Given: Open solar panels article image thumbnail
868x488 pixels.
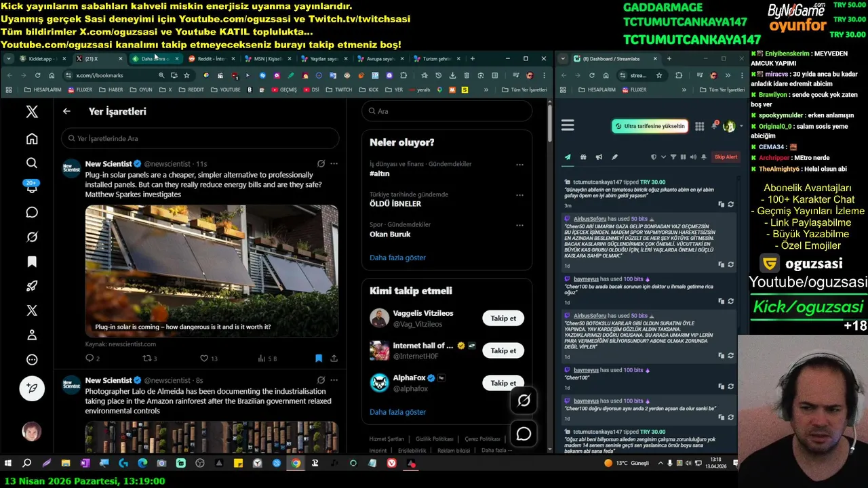Looking at the screenshot, I should (x=212, y=271).
